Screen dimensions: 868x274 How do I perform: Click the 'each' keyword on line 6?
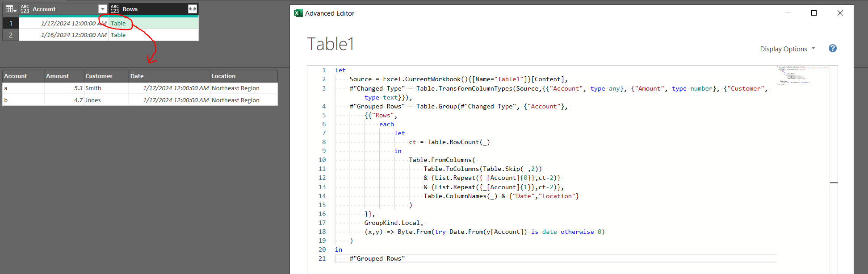(387, 124)
